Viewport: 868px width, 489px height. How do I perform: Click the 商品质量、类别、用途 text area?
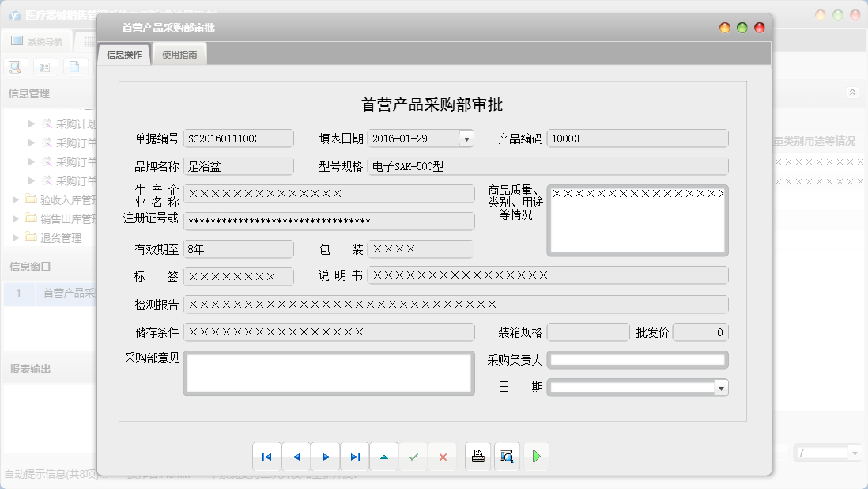click(x=637, y=221)
